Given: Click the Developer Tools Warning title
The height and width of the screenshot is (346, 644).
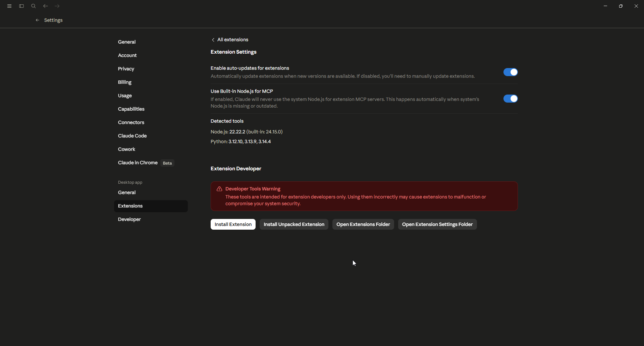Looking at the screenshot, I should coord(253,189).
